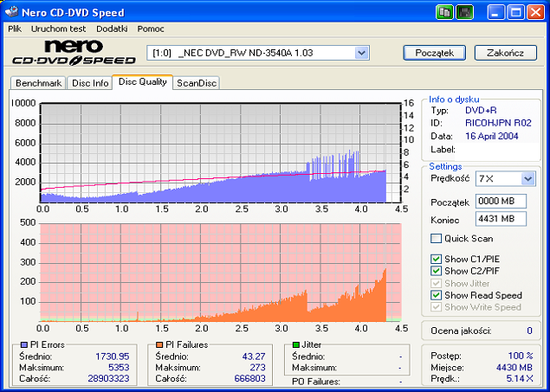Click the Ocena jakości score value 0
Viewport: 550px width, 392px height.
(x=529, y=331)
